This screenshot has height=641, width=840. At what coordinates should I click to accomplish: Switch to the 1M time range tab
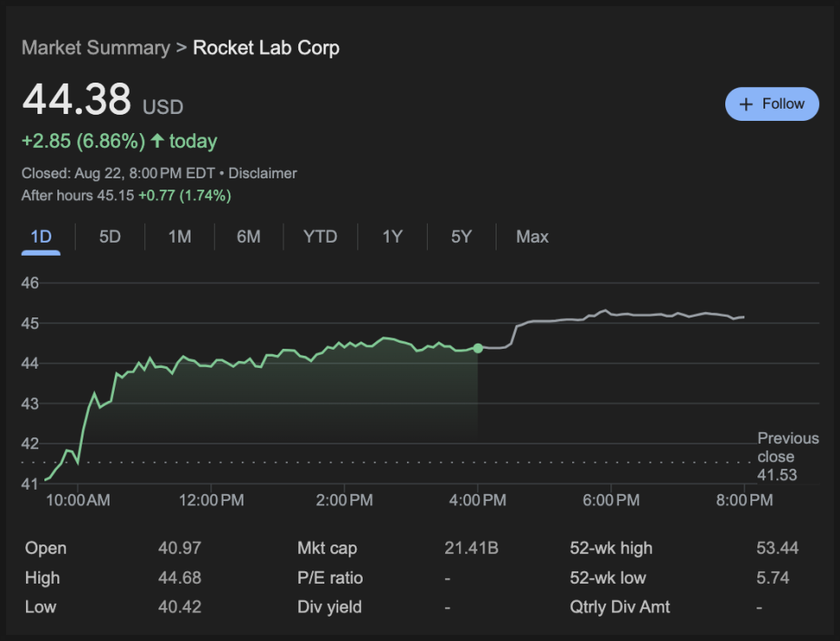[x=179, y=237]
